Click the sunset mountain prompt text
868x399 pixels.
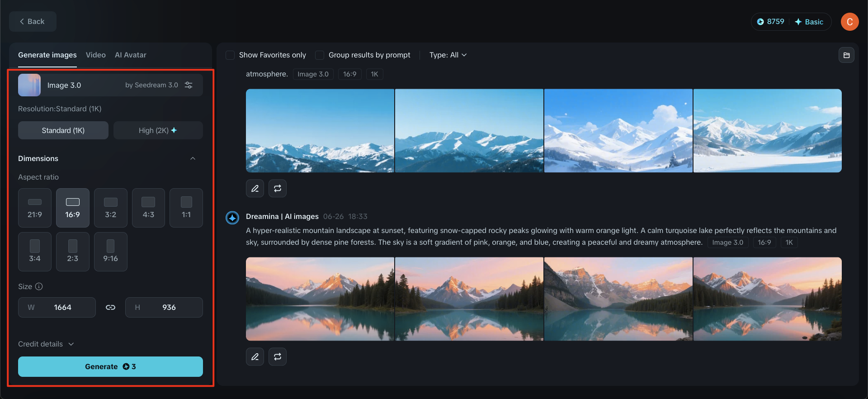coord(541,236)
